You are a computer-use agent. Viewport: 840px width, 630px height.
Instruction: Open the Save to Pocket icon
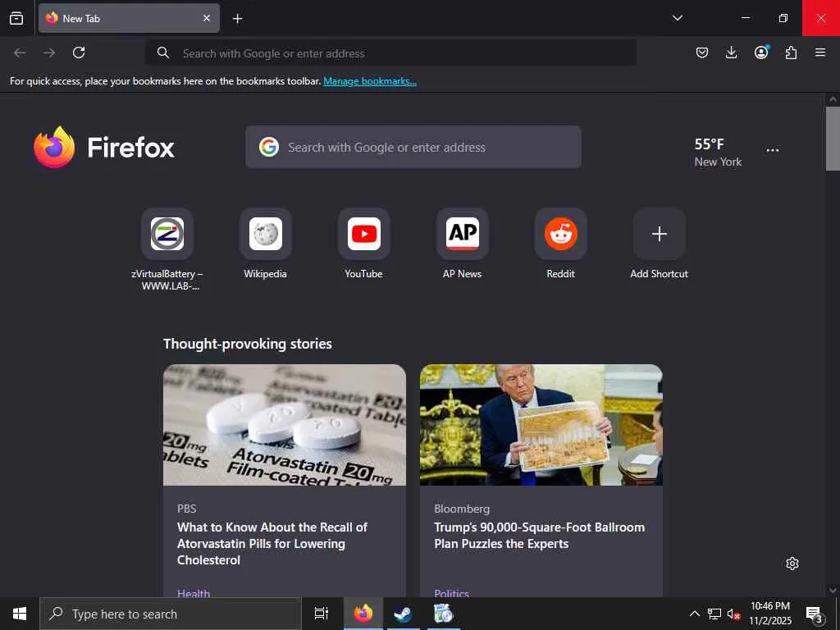coord(702,52)
